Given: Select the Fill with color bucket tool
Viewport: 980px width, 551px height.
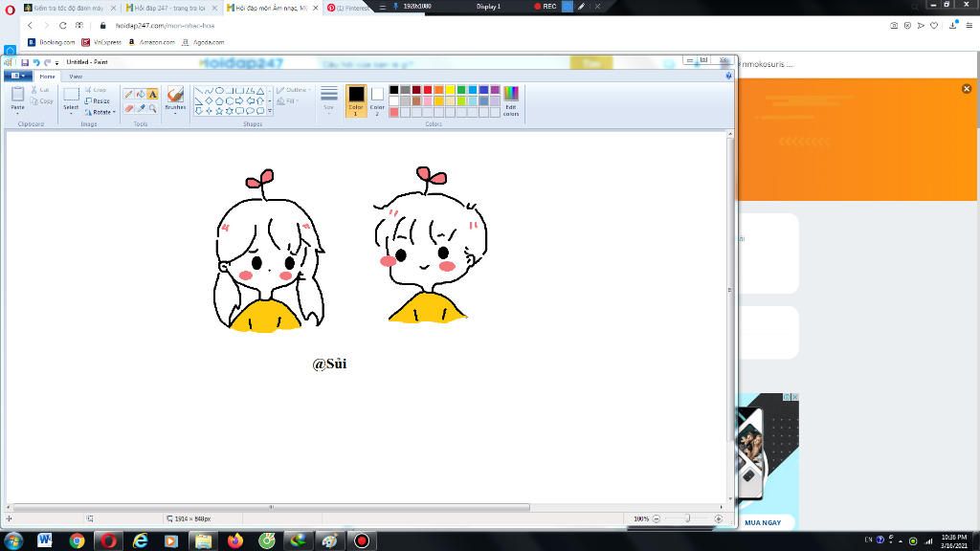Looking at the screenshot, I should pyautogui.click(x=141, y=95).
